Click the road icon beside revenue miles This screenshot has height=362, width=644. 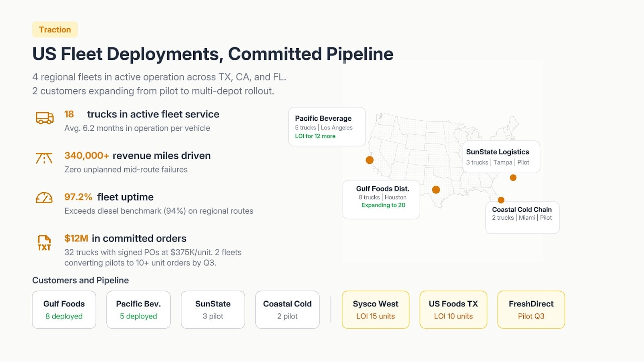44,158
